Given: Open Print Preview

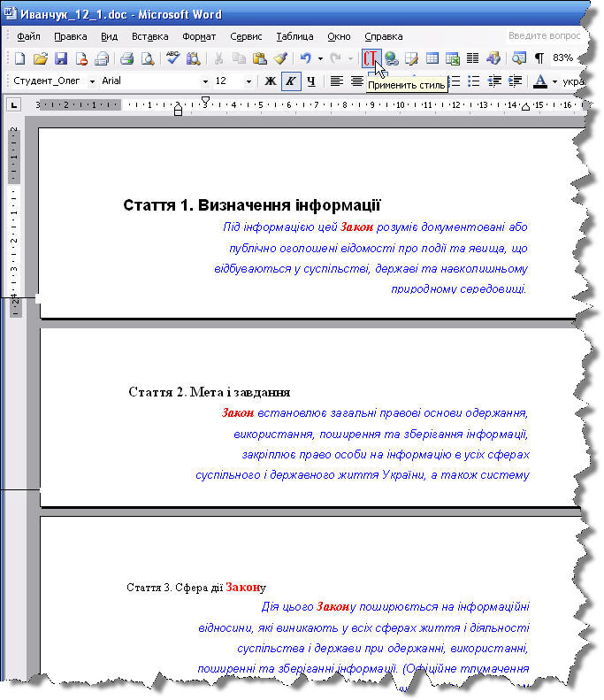Looking at the screenshot, I should [147, 58].
